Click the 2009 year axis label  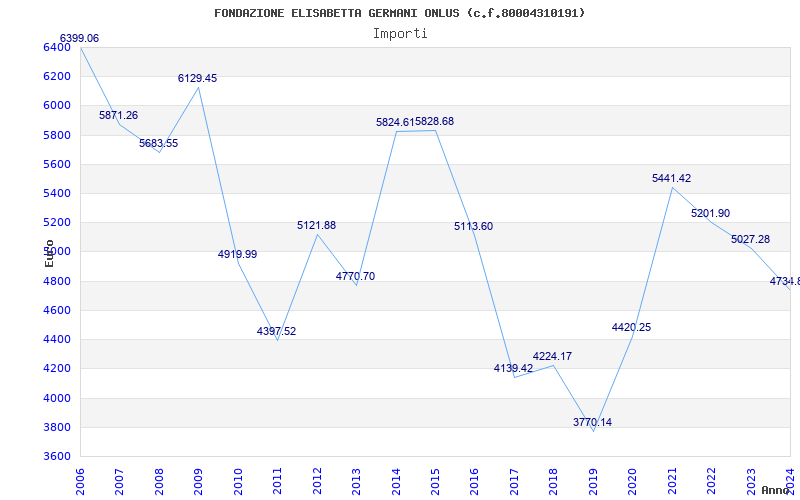click(198, 481)
